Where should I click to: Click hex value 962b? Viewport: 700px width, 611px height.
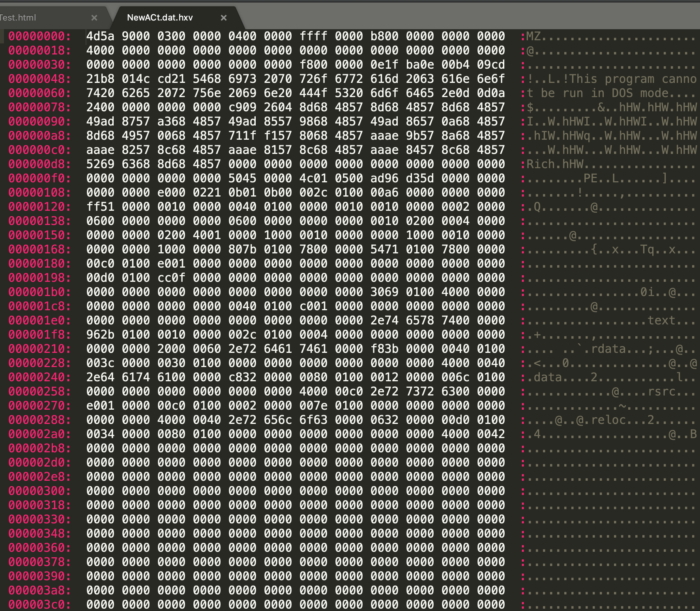(100, 335)
